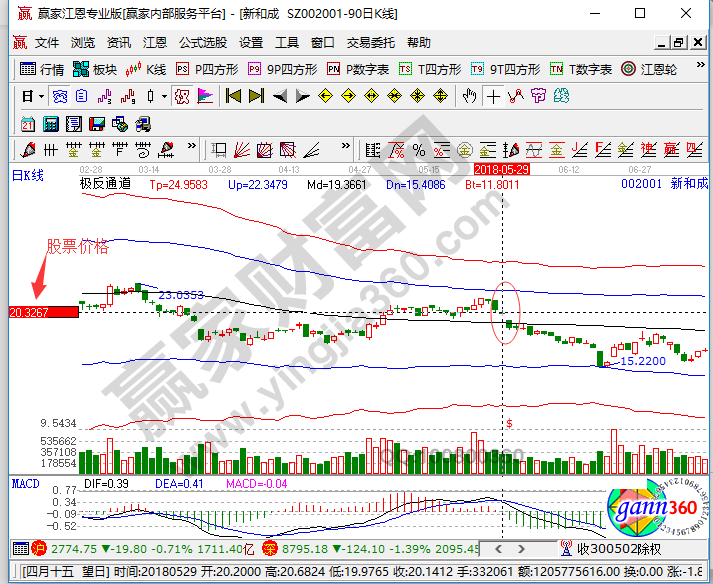Viewport: 713px width, 584px height.
Task: Select the hand pan tool
Action: [x=470, y=96]
